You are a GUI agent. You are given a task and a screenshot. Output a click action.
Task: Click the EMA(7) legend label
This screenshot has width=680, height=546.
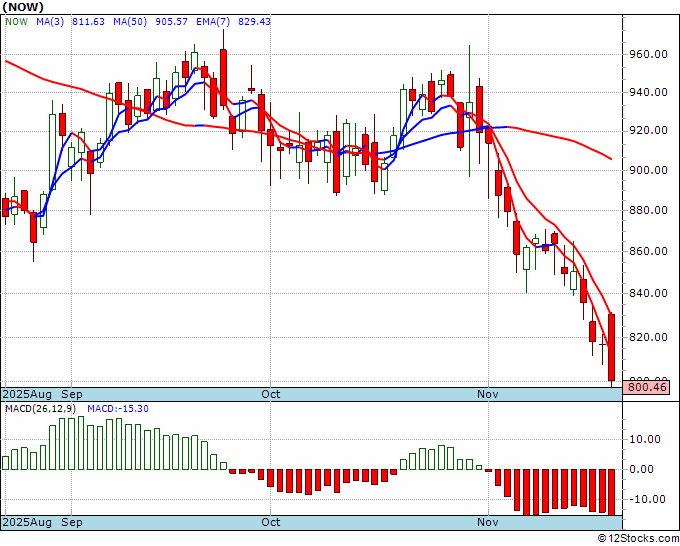213,21
